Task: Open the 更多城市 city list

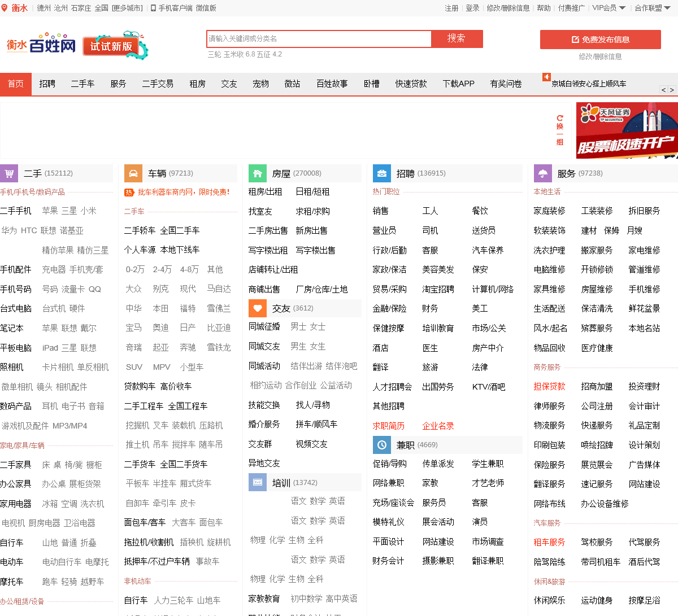Action: [128, 8]
